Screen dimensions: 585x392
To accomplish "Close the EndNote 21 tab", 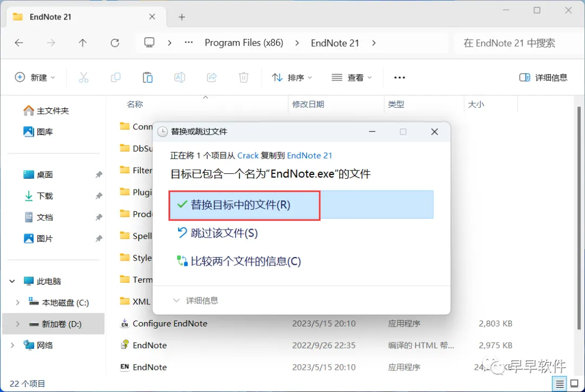I will [x=152, y=17].
